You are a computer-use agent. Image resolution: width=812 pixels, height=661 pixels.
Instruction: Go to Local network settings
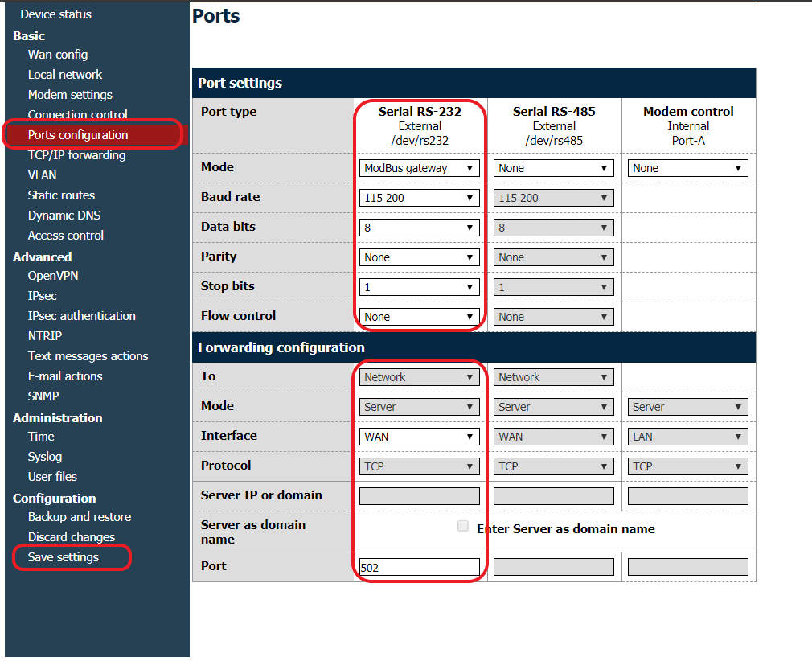pos(65,75)
